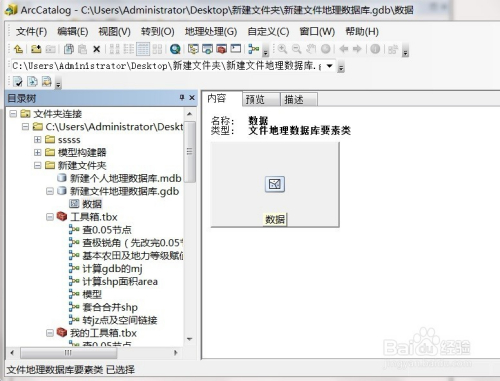500x381 pixels.
Task: Switch to Thumbnails view icon
Action: pyautogui.click(x=157, y=49)
